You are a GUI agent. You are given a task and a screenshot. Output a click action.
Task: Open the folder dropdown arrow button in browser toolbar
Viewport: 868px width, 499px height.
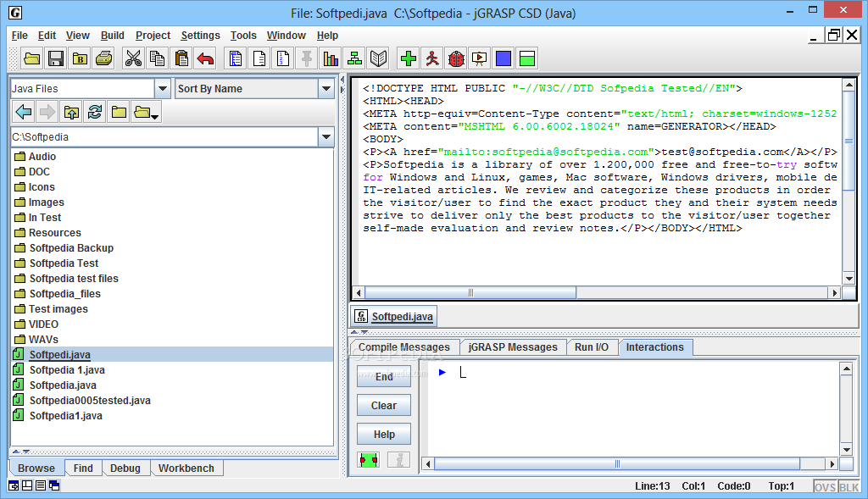pyautogui.click(x=146, y=113)
